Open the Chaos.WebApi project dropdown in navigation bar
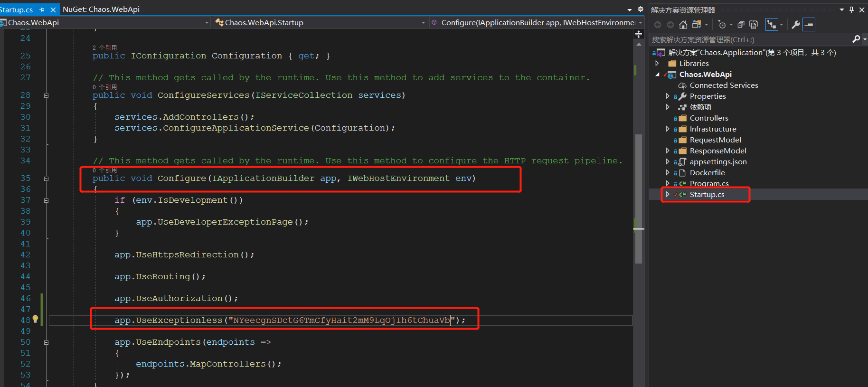This screenshot has height=387, width=868. 207,23
